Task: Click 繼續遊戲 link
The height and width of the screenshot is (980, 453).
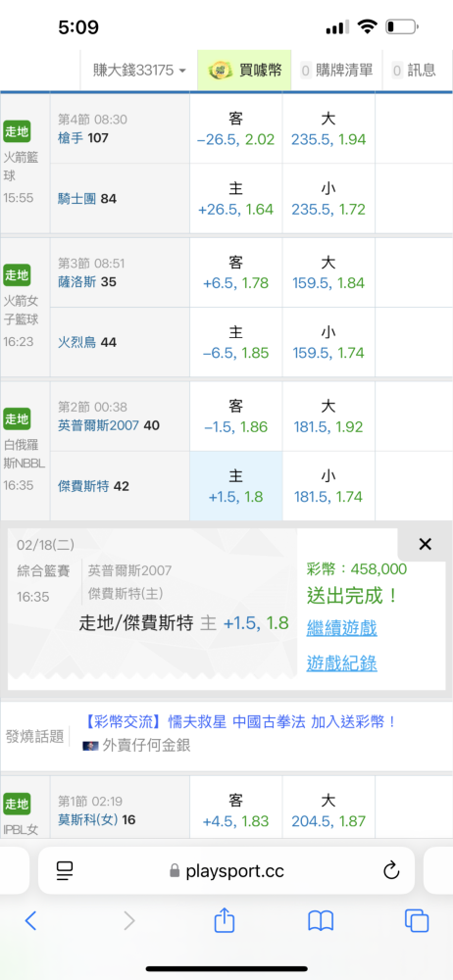Action: 341,627
